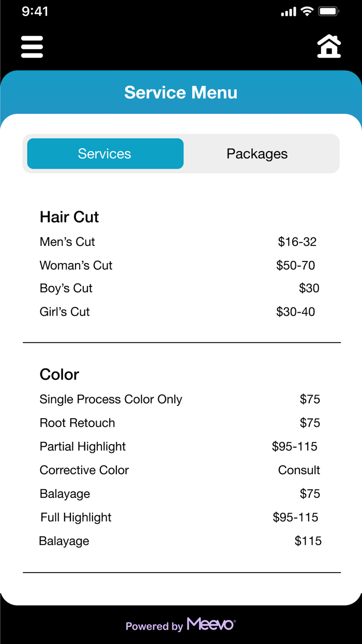The width and height of the screenshot is (362, 644).
Task: Select the Full Highlight service
Action: coord(76,517)
